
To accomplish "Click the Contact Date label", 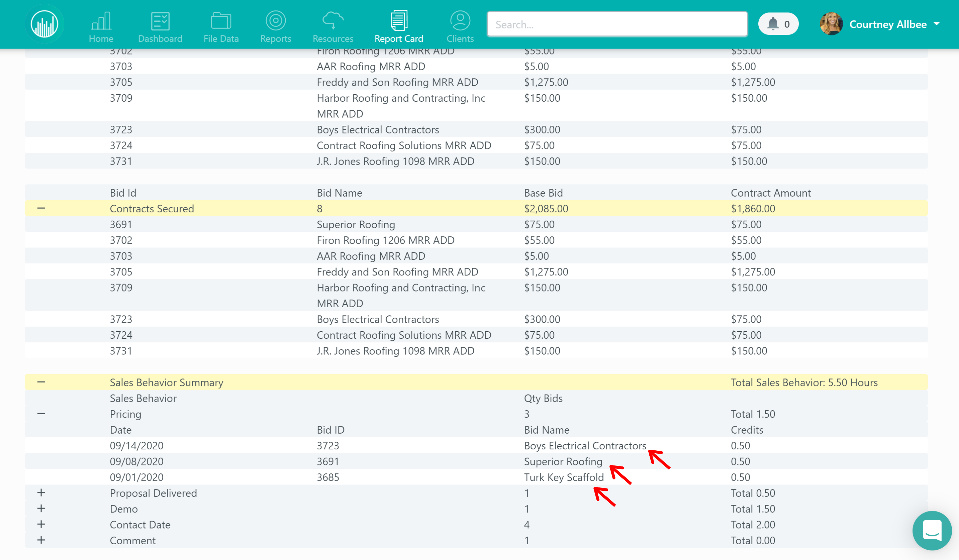I will coord(140,525).
